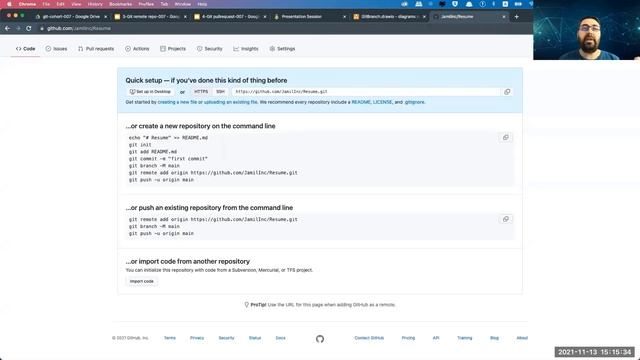Viewport: 640px width, 360px height.
Task: Open a new browser tab
Action: click(516, 17)
